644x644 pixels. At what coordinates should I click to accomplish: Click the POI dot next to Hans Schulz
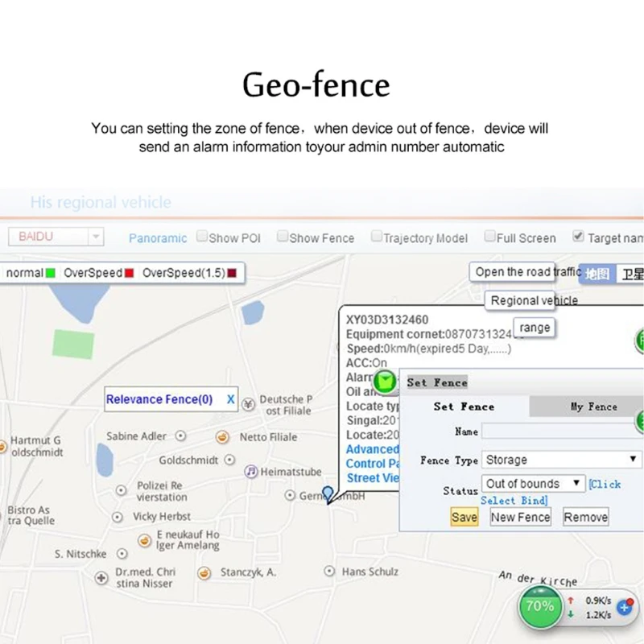click(329, 571)
